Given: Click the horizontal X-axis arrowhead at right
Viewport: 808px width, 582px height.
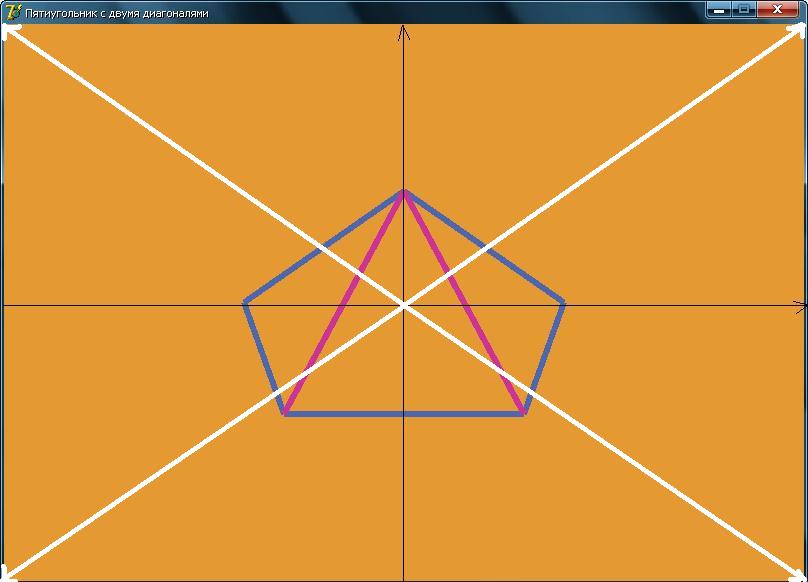Looking at the screenshot, I should [x=799, y=307].
